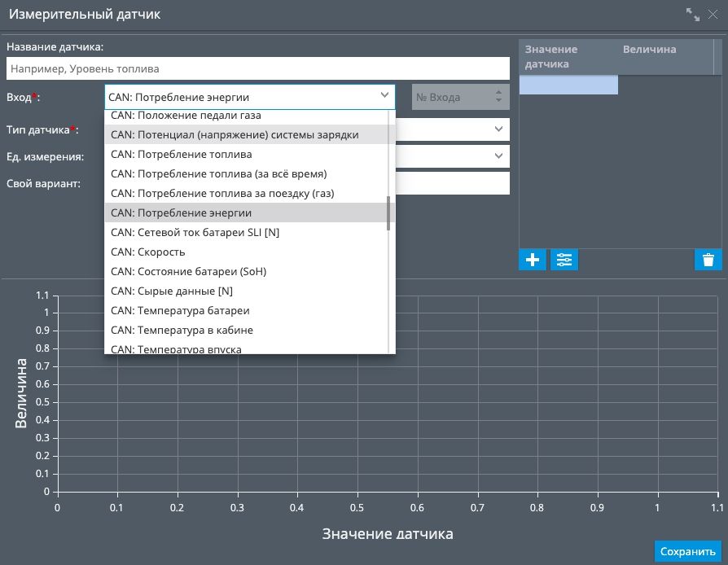Viewport: 728px width, 565px height.
Task: Open the Тип датчика dropdown arrow
Action: click(498, 129)
